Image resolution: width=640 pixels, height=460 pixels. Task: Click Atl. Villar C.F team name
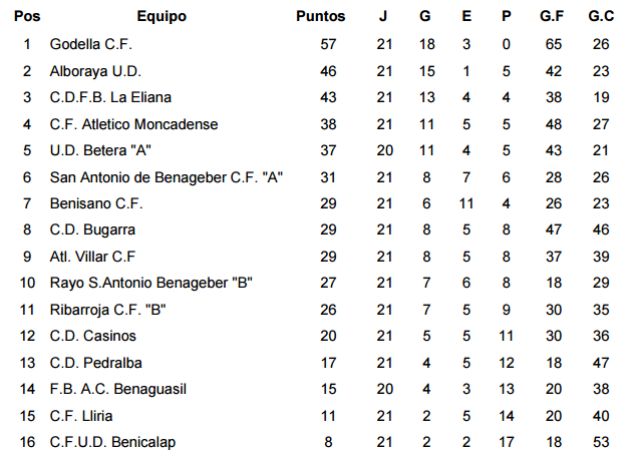tap(92, 257)
